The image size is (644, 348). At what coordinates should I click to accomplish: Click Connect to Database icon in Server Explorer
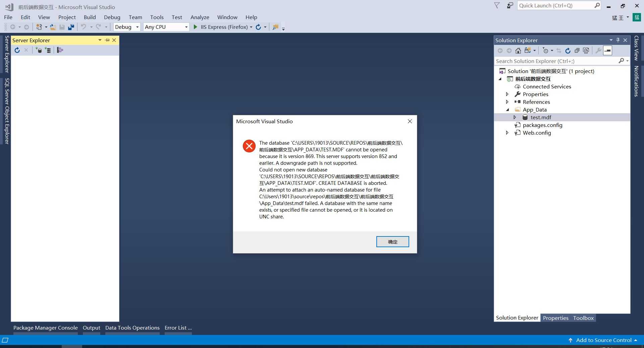39,50
